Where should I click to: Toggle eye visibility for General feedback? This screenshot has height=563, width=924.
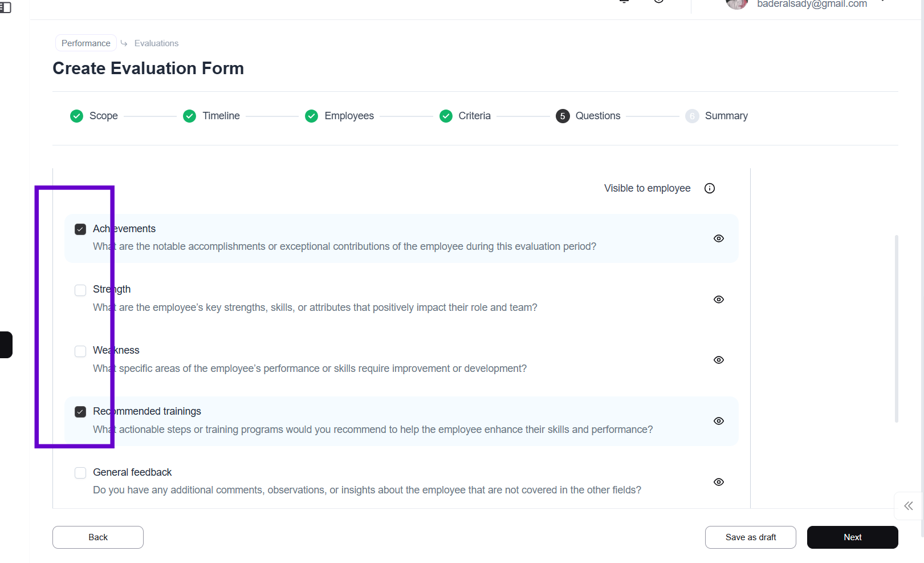(719, 482)
